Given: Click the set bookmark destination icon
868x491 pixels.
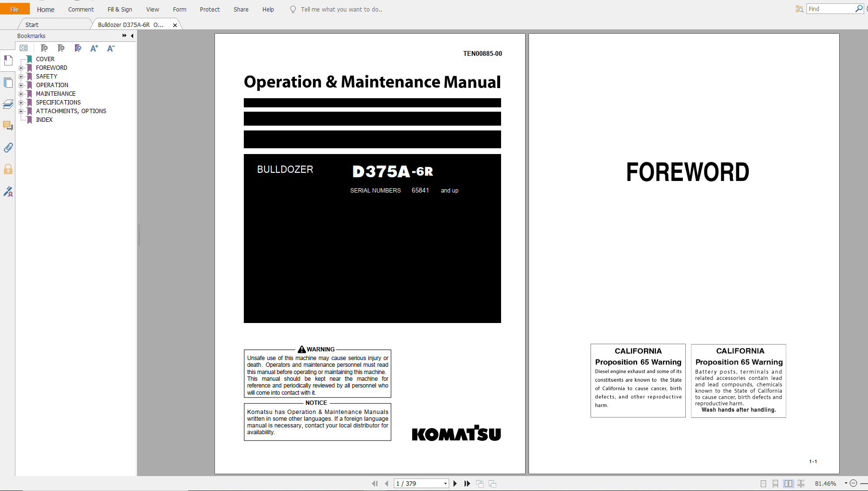Looking at the screenshot, I should (x=78, y=48).
